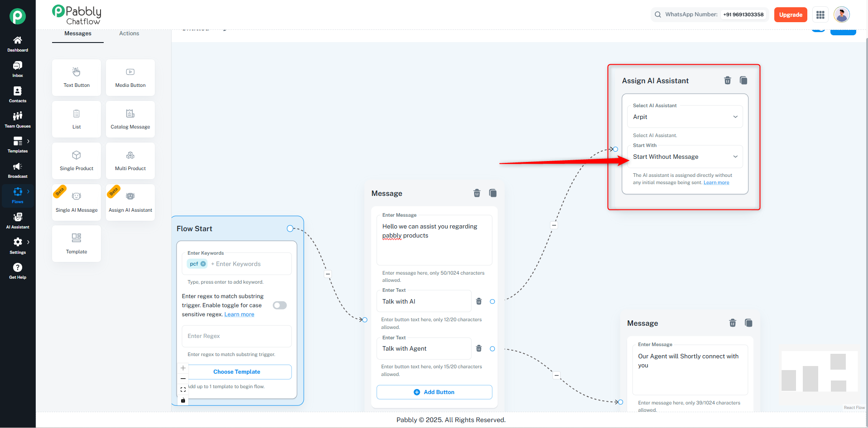
Task: Click the Flow Start output connector handle
Action: [x=290, y=228]
